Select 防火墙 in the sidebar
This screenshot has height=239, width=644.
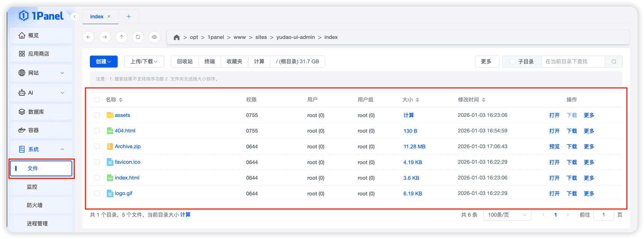[35, 205]
